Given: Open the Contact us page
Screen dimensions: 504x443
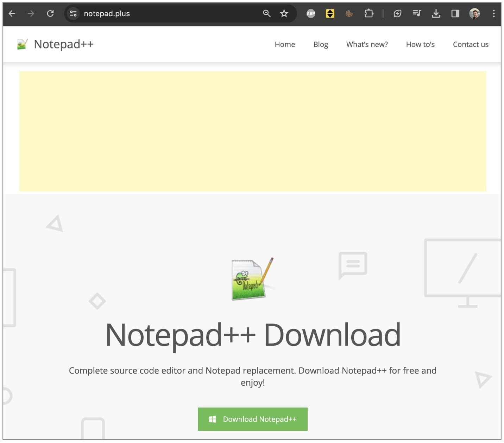Looking at the screenshot, I should click(471, 45).
